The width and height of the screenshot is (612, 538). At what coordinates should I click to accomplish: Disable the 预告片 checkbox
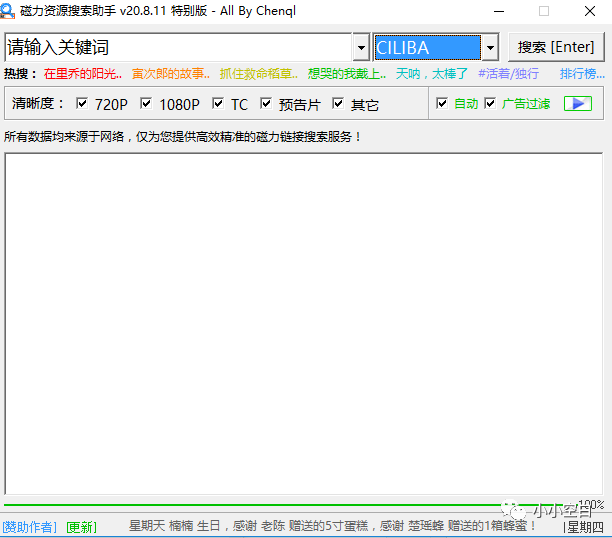point(266,104)
